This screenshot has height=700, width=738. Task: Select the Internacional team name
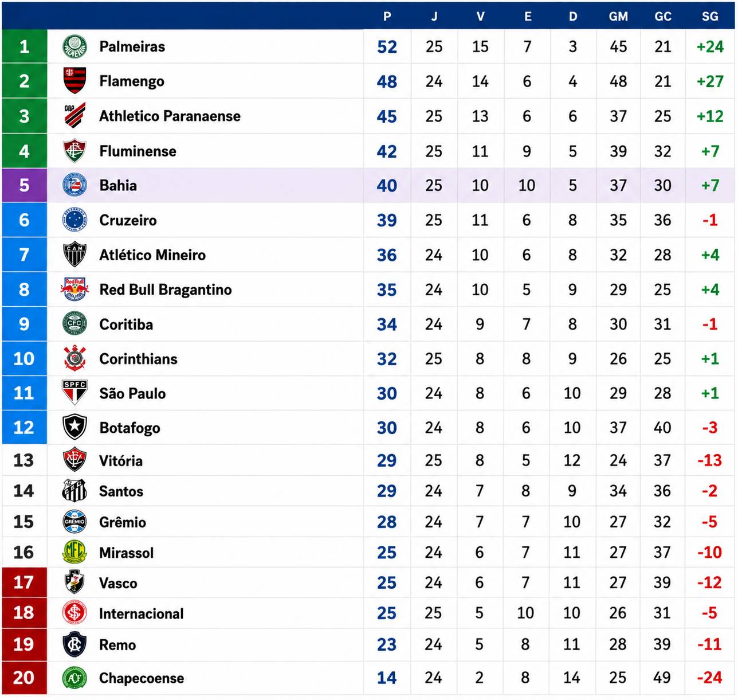pos(142,614)
